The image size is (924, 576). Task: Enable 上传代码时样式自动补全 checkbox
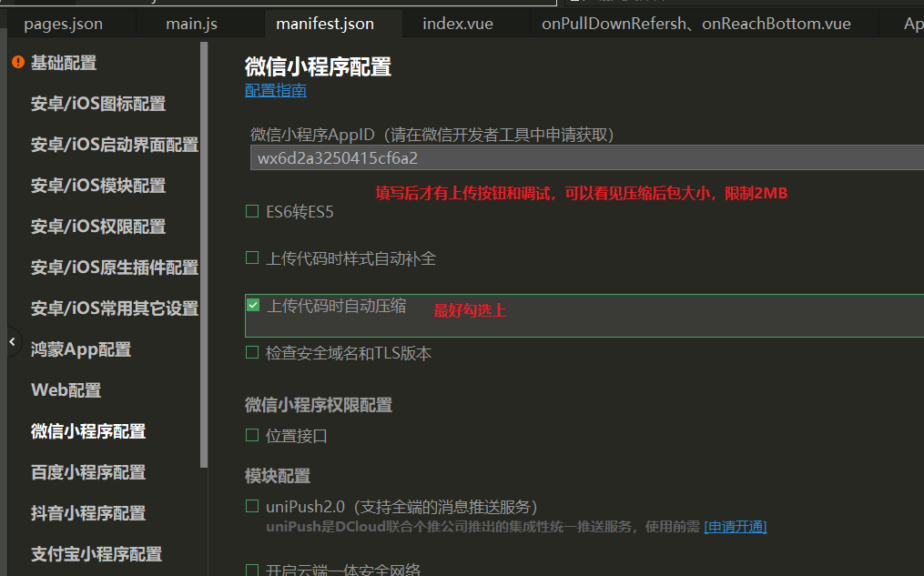pos(252,258)
